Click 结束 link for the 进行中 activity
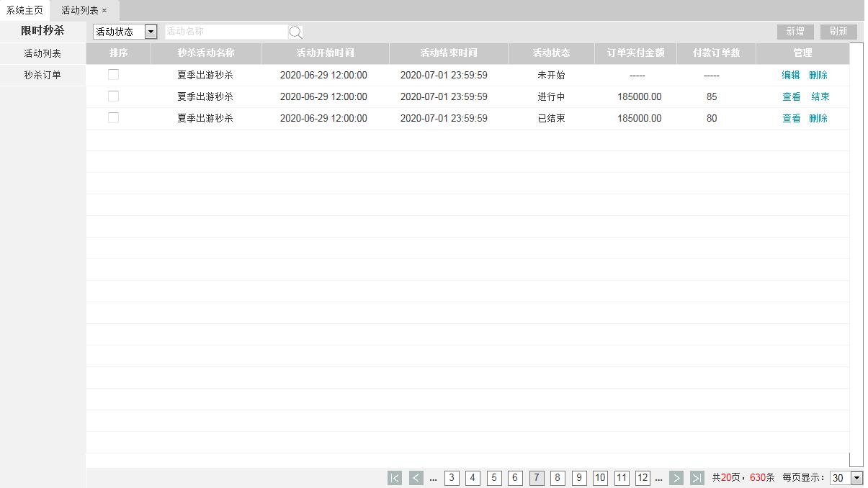Screen dimensions: 868x488 (x=820, y=96)
